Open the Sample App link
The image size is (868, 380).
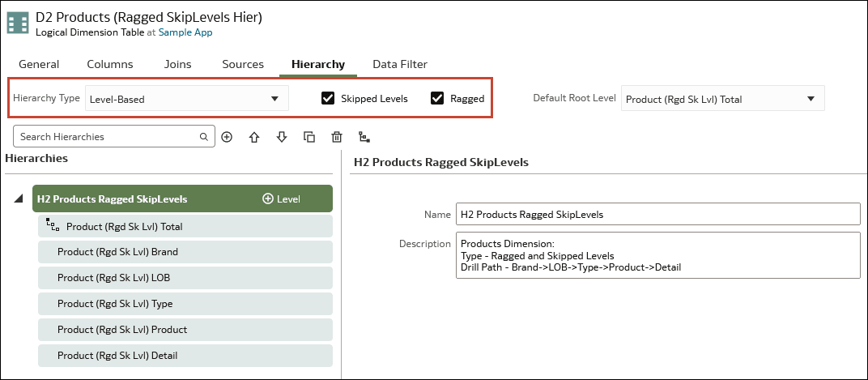pyautogui.click(x=185, y=32)
